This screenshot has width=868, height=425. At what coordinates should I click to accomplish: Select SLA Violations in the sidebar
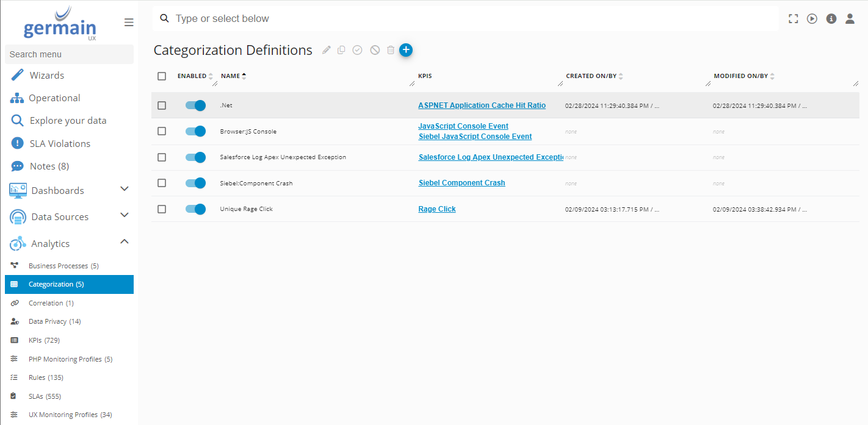[x=60, y=144]
